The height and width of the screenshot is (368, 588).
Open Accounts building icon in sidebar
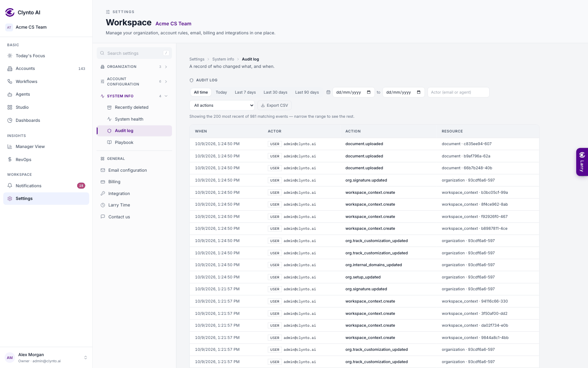pos(10,69)
